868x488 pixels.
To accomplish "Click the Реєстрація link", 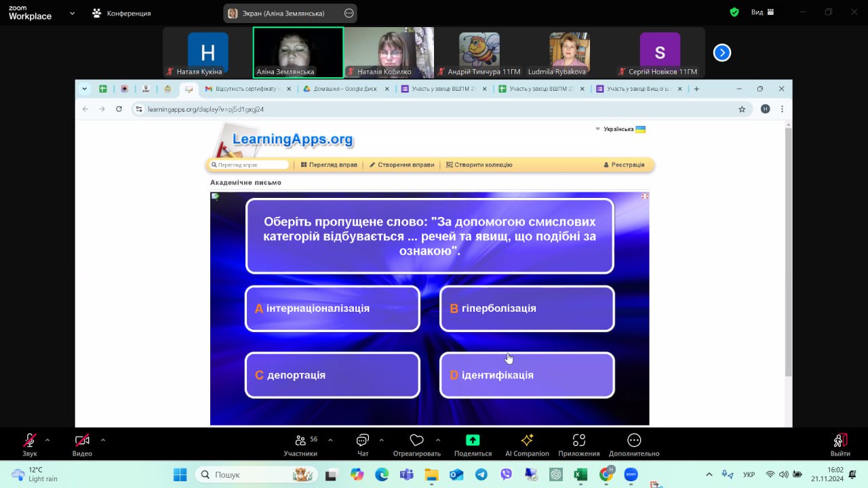I will coord(624,165).
